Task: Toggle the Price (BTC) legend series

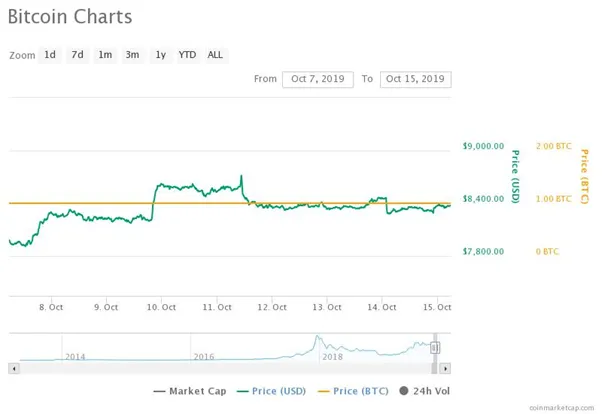Action: tap(353, 391)
